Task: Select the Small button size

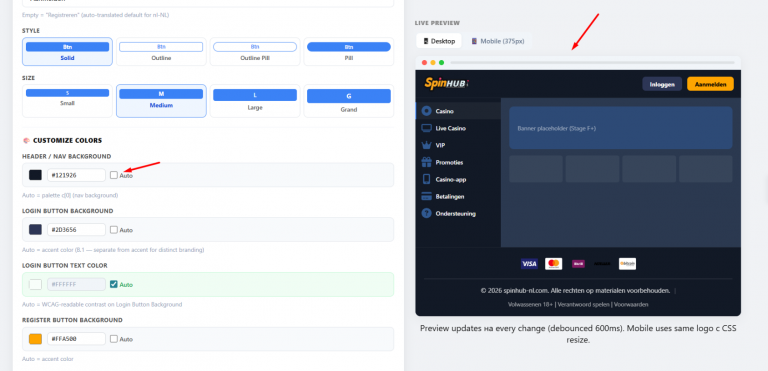Action: tap(67, 101)
